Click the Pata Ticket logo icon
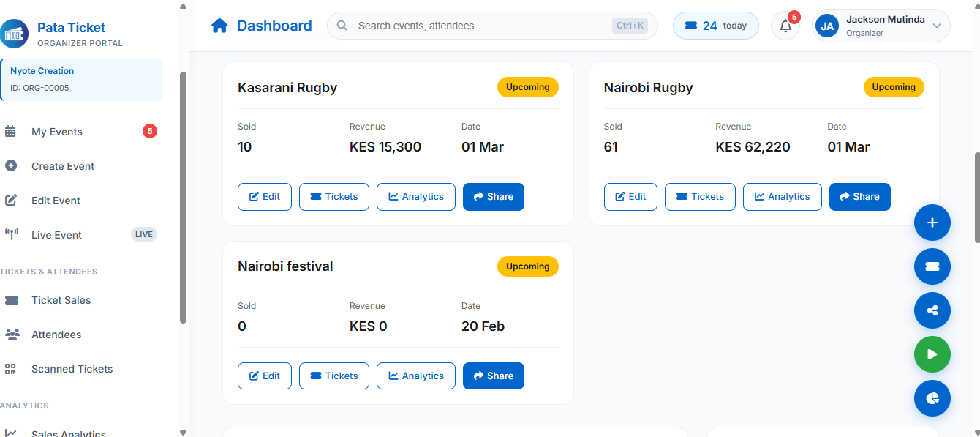This screenshot has height=437, width=980. pos(15,33)
